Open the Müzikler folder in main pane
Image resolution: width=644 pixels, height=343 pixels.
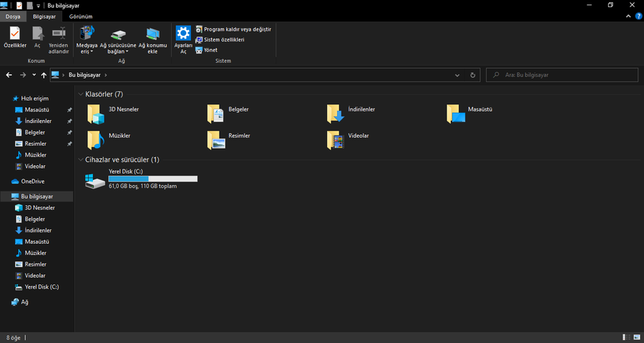[96, 139]
